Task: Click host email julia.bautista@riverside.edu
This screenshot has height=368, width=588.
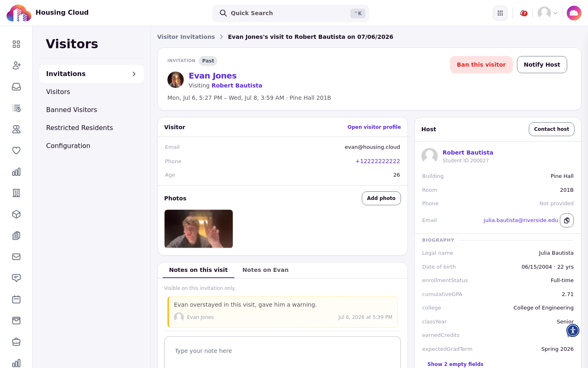Action: click(x=521, y=220)
